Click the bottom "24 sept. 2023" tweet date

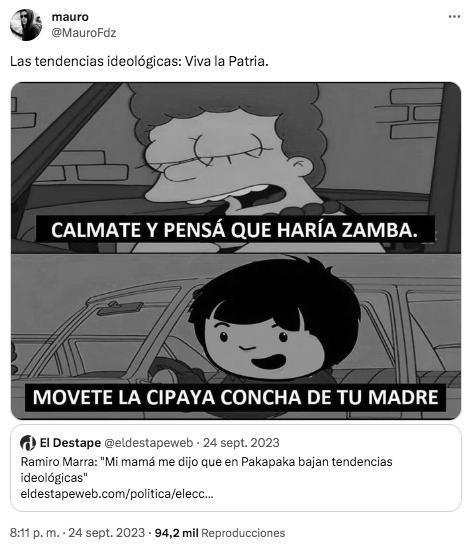pyautogui.click(x=106, y=533)
